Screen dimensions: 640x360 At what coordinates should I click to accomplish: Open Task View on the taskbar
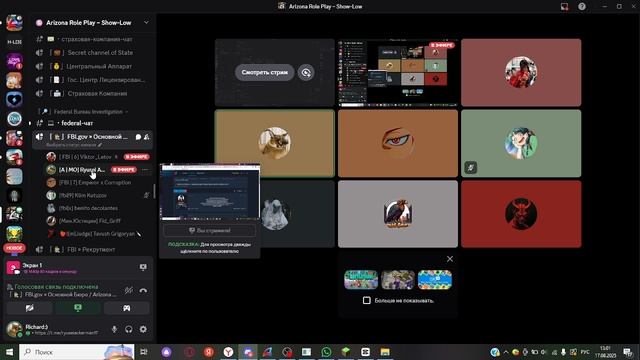[144, 352]
